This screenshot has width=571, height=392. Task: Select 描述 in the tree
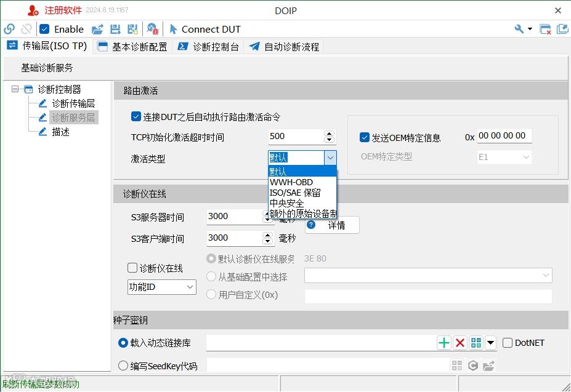pyautogui.click(x=60, y=132)
